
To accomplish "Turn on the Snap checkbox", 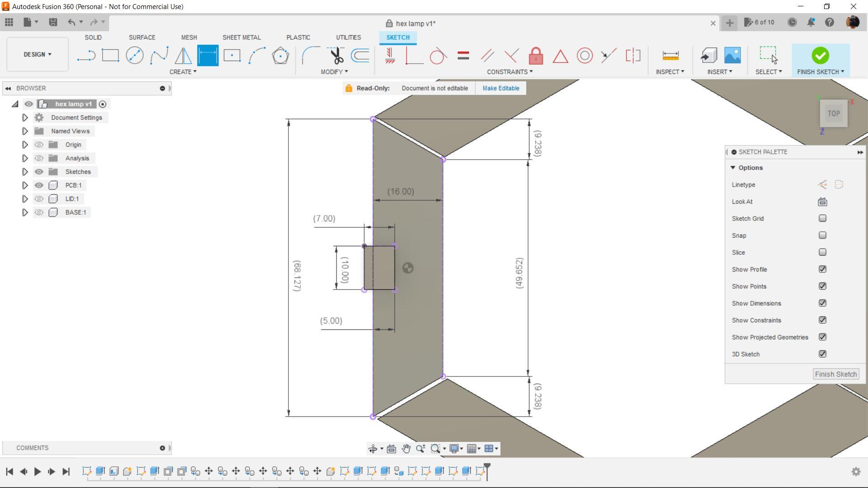I will 822,235.
